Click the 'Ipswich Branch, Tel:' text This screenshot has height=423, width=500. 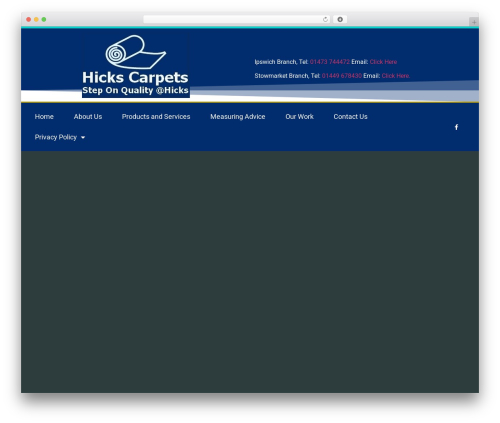coord(281,62)
